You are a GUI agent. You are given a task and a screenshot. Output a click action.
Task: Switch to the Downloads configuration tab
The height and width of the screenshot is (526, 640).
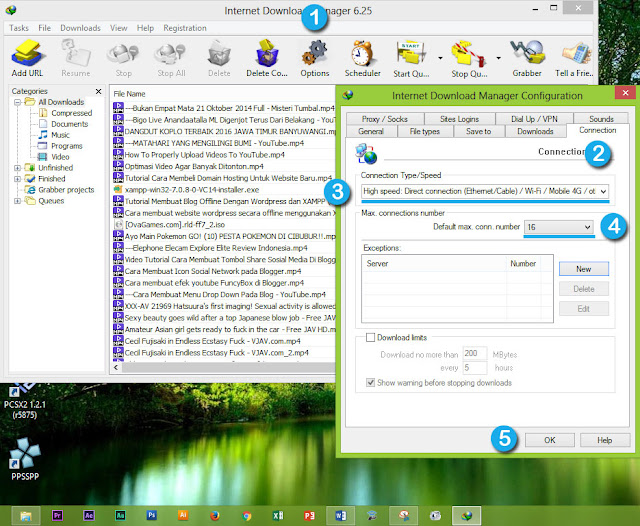pyautogui.click(x=536, y=131)
